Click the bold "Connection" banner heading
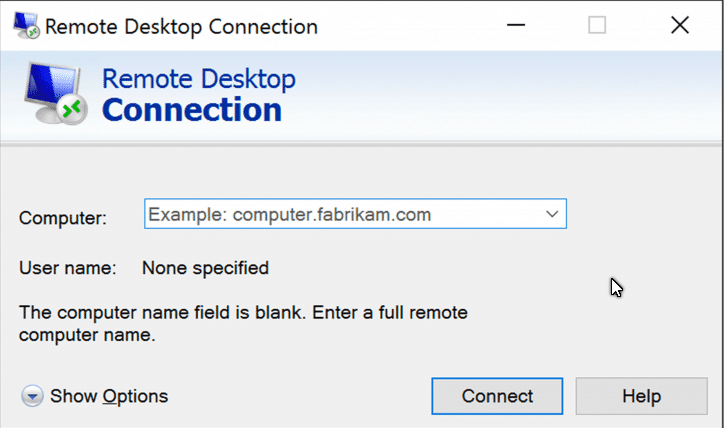Image resolution: width=724 pixels, height=428 pixels. point(191,109)
